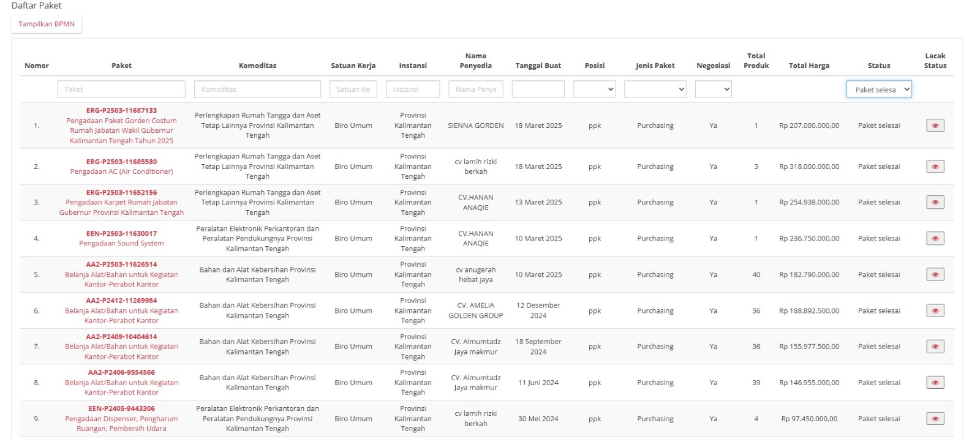The width and height of the screenshot is (980, 439).
Task: Select provider cv anugerah hebat jaya
Action: pos(476,274)
